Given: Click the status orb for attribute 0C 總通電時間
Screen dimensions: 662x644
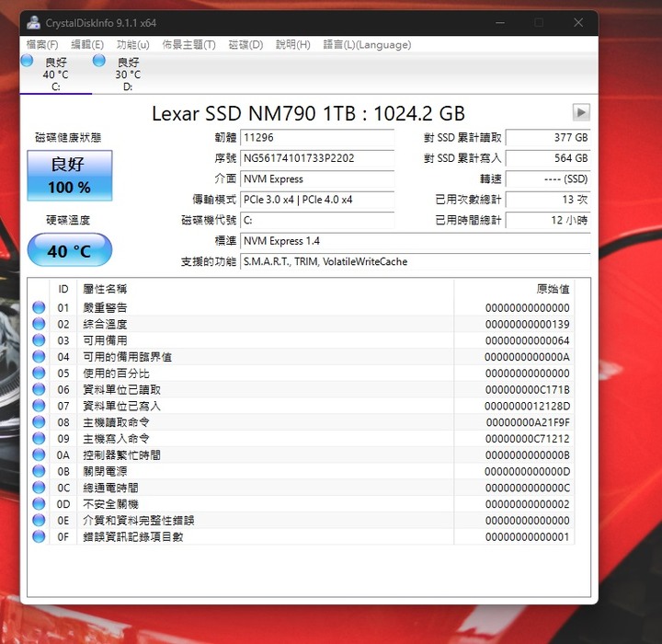Looking at the screenshot, I should [x=39, y=488].
